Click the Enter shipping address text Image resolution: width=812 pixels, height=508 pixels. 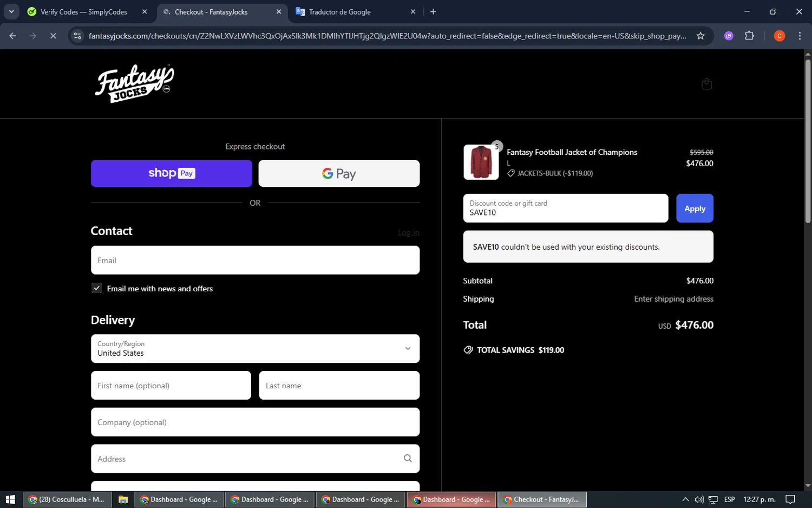click(x=673, y=298)
